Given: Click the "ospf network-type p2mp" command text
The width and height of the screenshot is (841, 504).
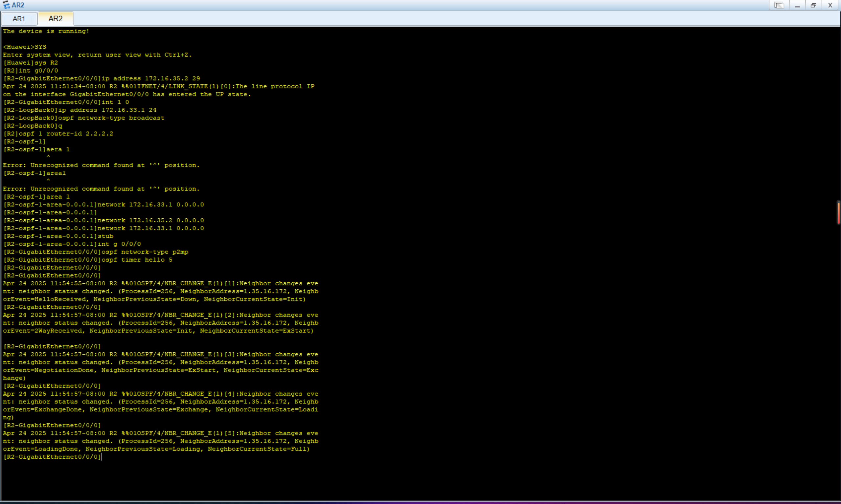Looking at the screenshot, I should coord(145,252).
